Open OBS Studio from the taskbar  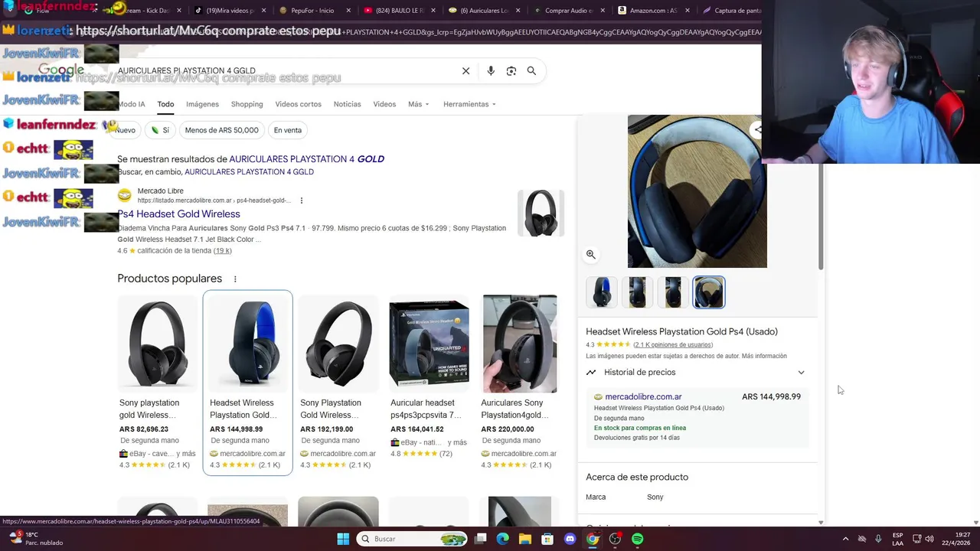(x=615, y=539)
